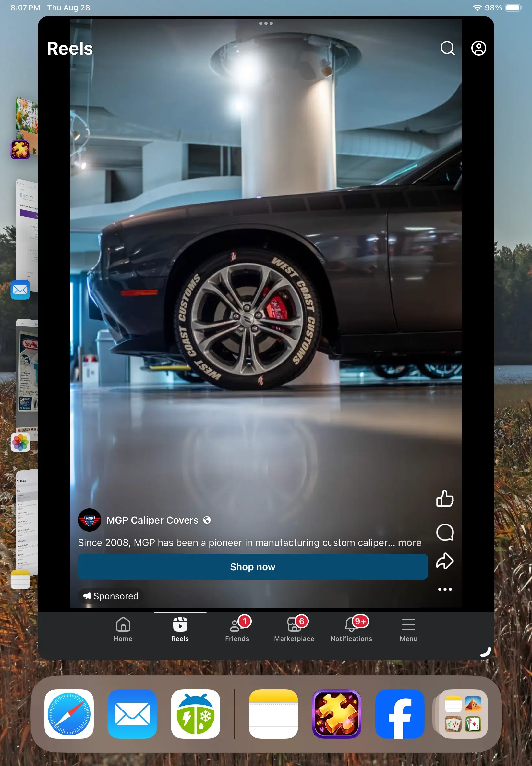Viewport: 532px width, 766px height.
Task: Open the Notifications tab
Action: [x=351, y=629]
